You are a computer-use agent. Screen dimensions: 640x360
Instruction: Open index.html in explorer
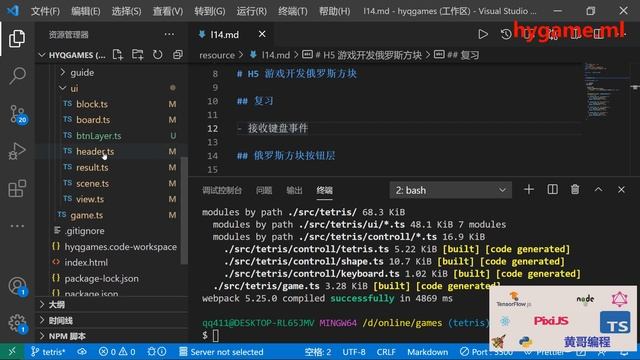coord(86,262)
